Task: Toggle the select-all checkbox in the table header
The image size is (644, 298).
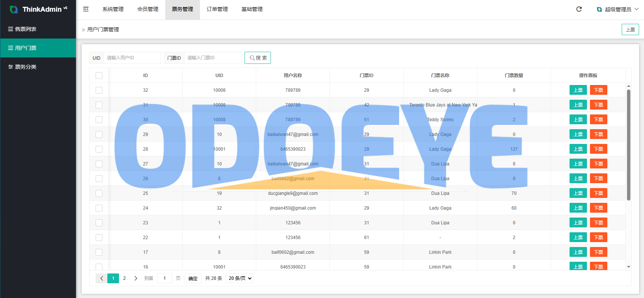Action: [x=99, y=76]
